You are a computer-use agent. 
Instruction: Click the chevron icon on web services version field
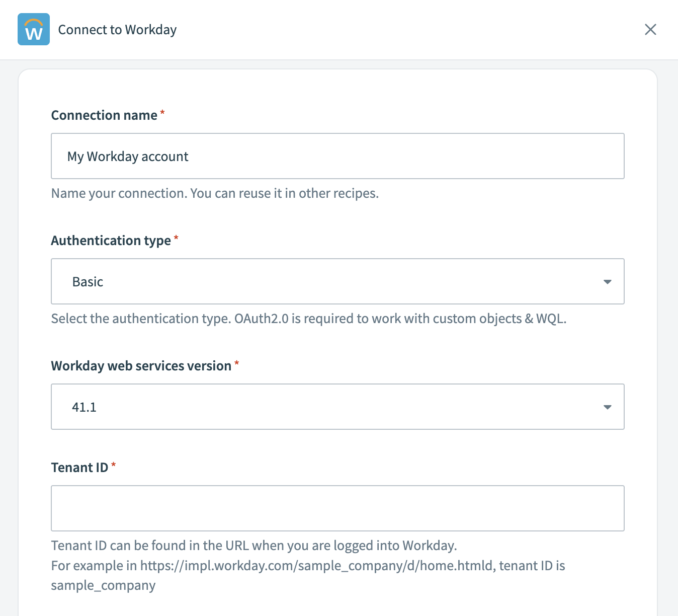point(608,407)
